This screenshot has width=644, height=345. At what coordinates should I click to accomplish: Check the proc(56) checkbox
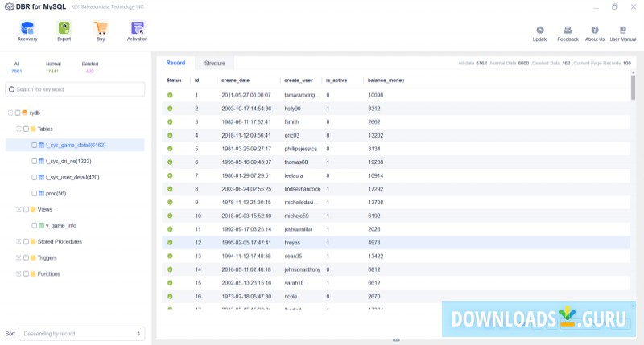coord(34,193)
